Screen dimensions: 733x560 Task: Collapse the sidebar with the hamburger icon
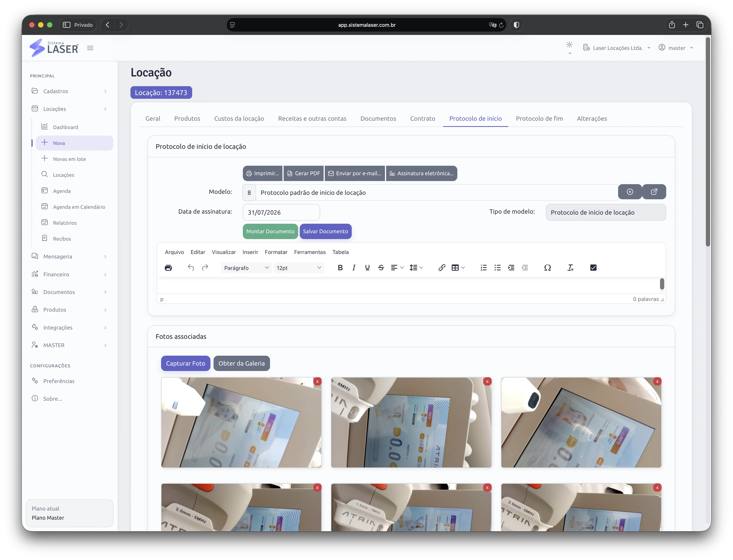tap(90, 48)
